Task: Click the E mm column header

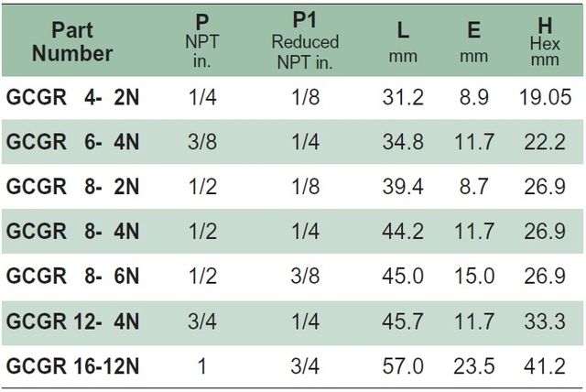Action: [x=474, y=41]
